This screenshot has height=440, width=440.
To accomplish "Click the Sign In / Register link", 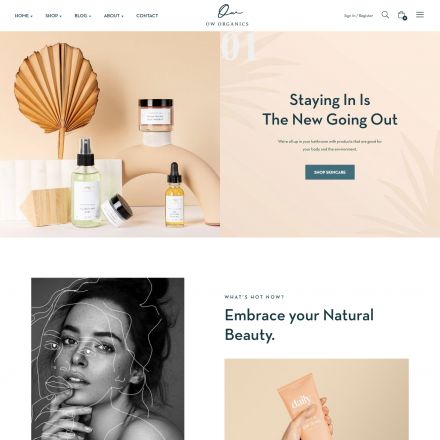I will 358,16.
